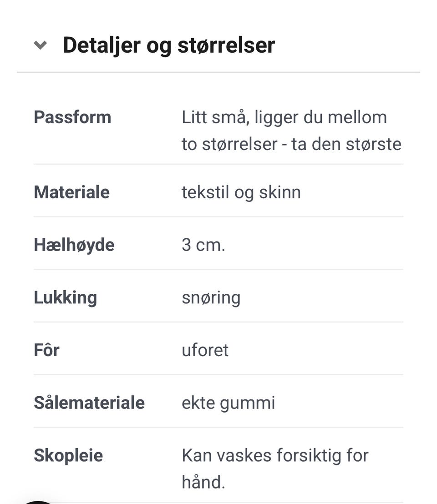Select the Sålemateriale label
437x504 pixels.
tap(89, 403)
